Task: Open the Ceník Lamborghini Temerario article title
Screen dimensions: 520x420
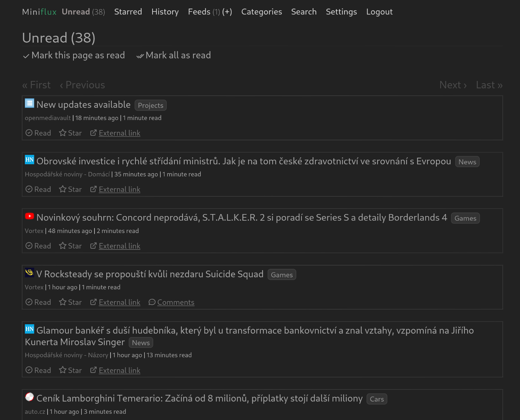Action: [x=199, y=398]
